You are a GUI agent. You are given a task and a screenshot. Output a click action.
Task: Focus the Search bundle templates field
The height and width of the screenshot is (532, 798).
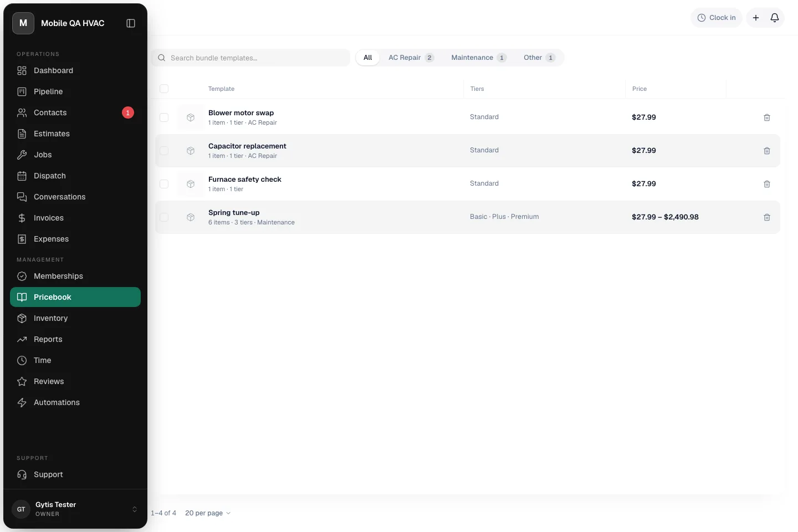click(250, 58)
